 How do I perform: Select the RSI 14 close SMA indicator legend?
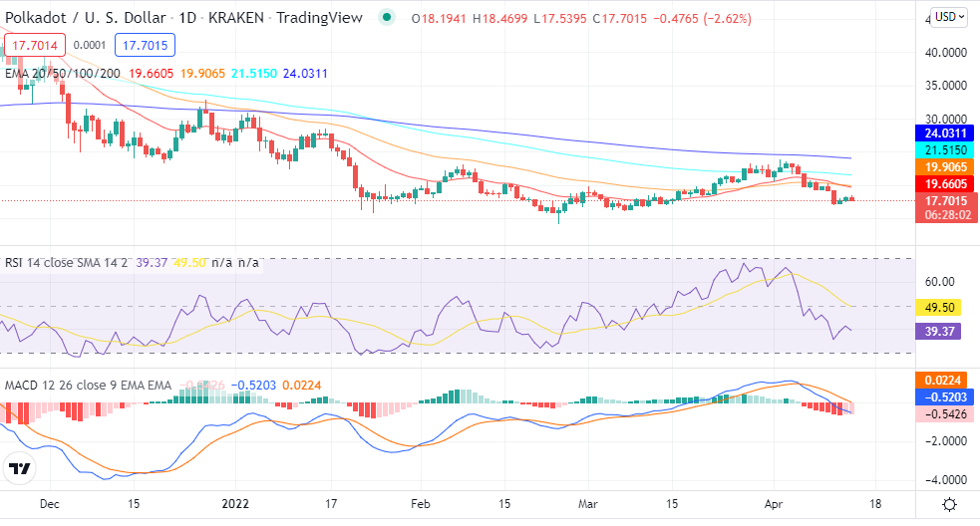66,262
